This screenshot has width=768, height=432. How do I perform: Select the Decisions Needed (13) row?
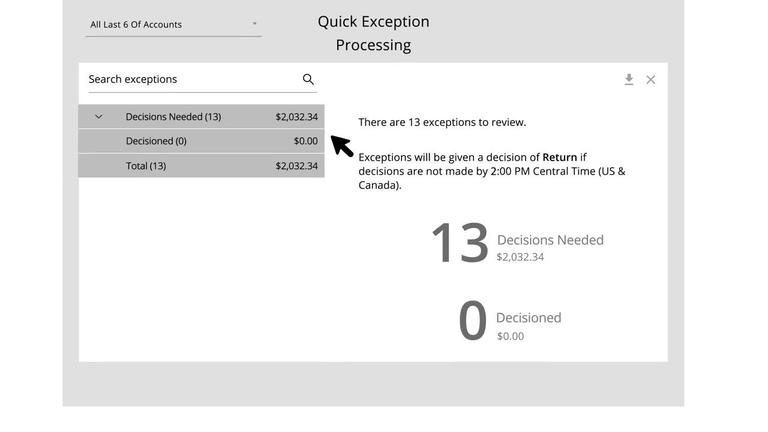[201, 117]
